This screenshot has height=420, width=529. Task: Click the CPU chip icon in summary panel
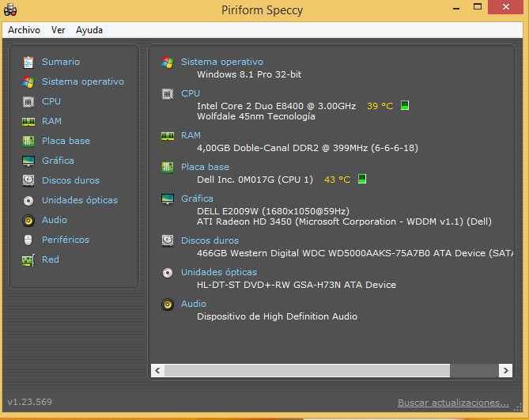pos(168,94)
